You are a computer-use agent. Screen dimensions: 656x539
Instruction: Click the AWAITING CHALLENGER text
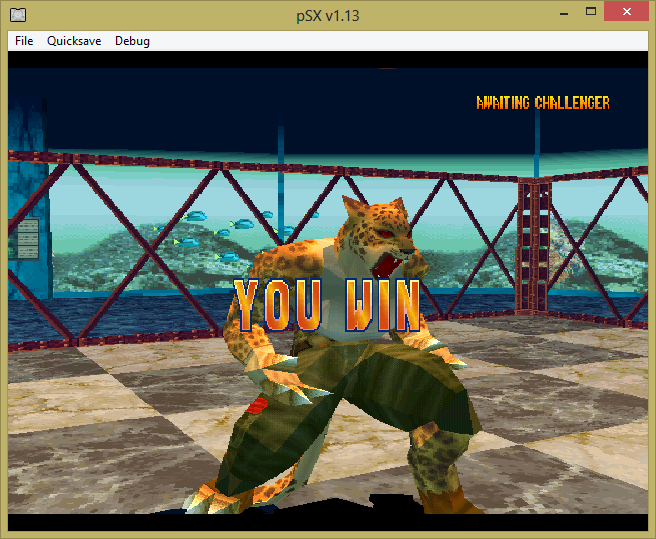pos(543,103)
